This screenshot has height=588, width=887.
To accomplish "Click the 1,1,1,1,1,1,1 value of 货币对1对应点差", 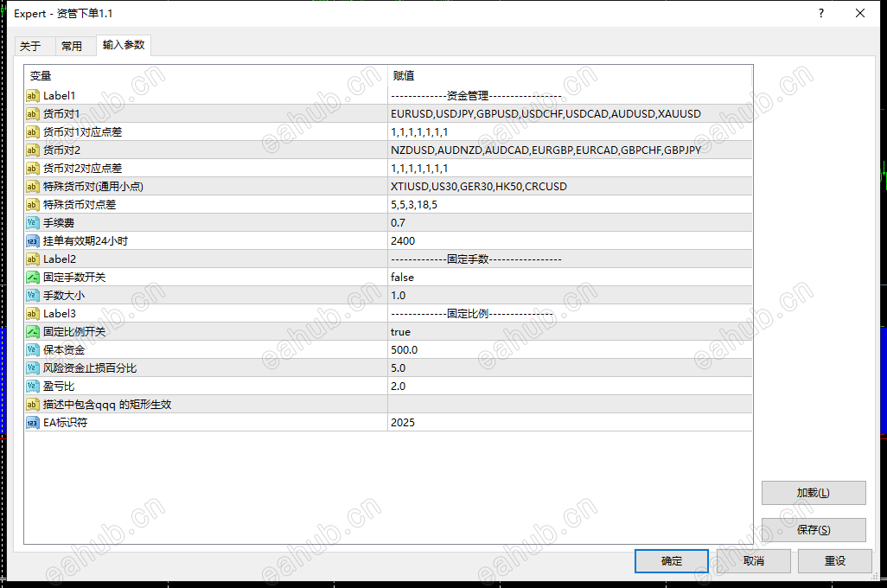I will tap(571, 131).
